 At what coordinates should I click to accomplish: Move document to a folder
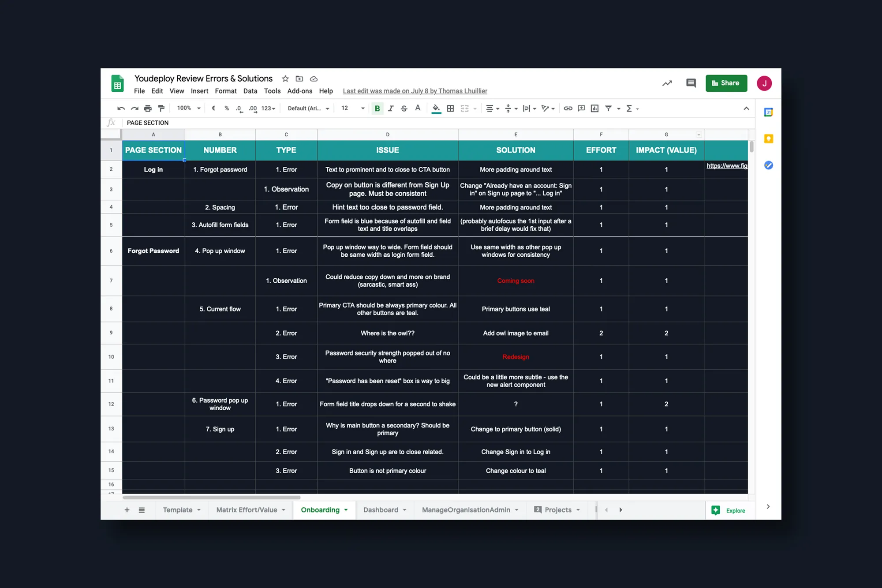pos(299,79)
